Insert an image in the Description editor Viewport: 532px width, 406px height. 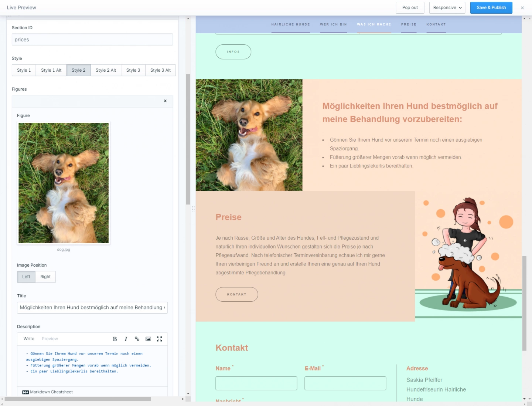148,339
